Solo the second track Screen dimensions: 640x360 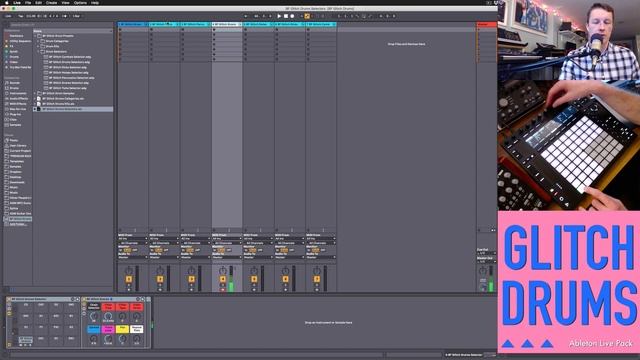point(160,285)
